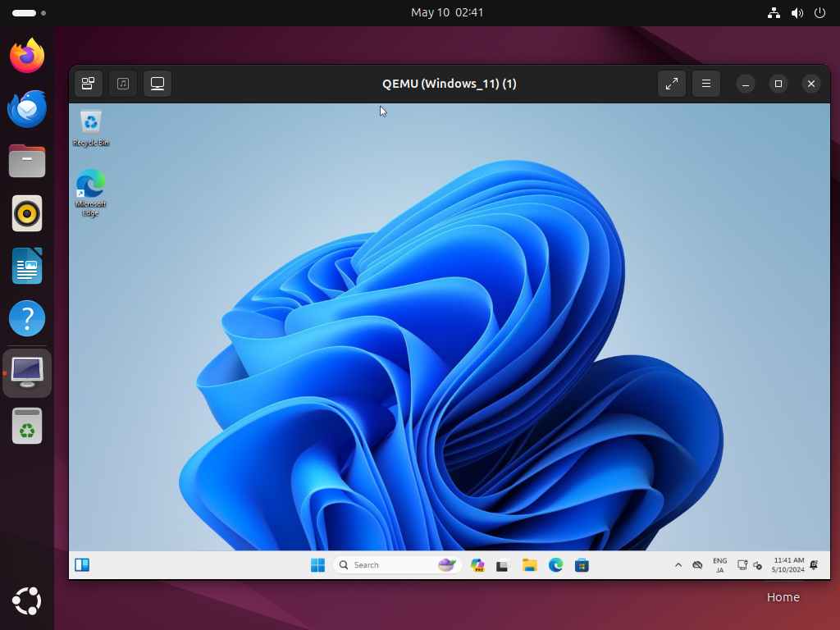This screenshot has width=840, height=630.
Task: Launch Thunderbird from the Ubuntu dock
Action: pos(27,109)
